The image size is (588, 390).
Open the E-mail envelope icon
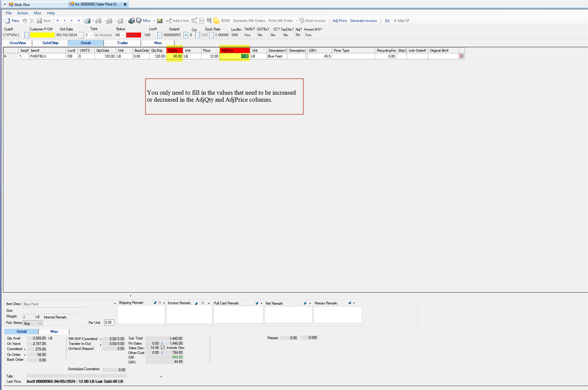[159, 20]
